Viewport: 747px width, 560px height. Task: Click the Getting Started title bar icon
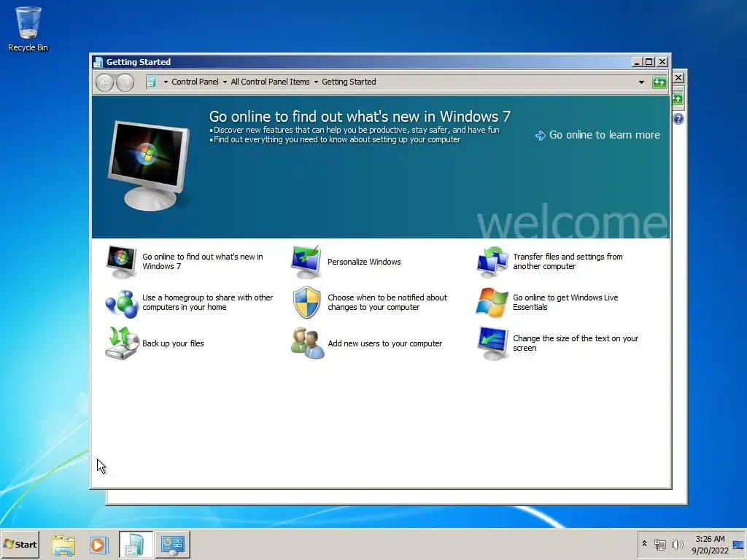point(98,62)
